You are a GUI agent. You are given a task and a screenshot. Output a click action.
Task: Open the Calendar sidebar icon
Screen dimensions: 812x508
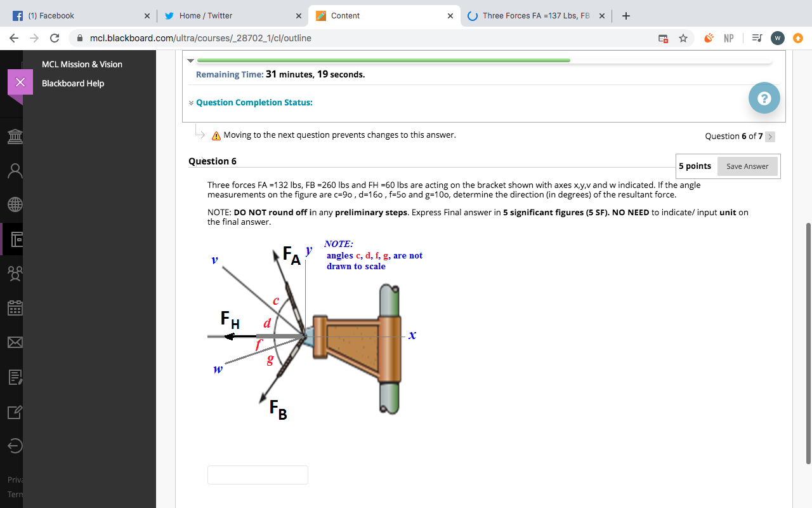coord(14,308)
